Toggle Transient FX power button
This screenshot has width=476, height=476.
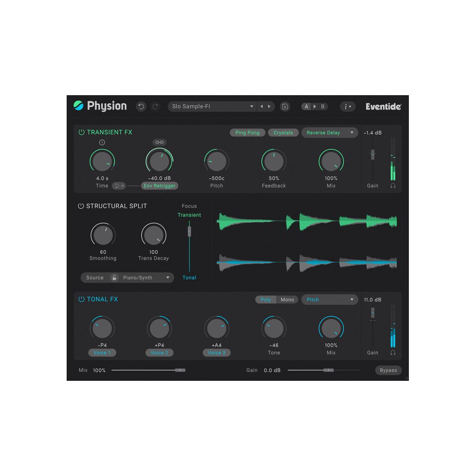pyautogui.click(x=81, y=132)
